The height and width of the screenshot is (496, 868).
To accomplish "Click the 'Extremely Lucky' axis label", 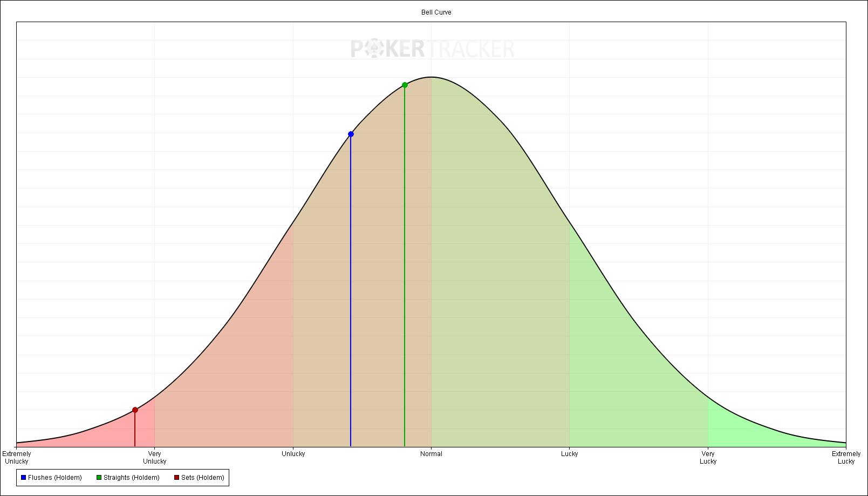I will click(846, 458).
